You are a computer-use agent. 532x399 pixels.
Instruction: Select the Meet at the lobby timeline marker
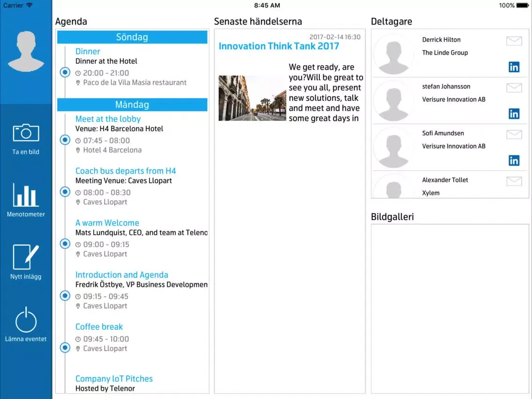[x=65, y=140]
